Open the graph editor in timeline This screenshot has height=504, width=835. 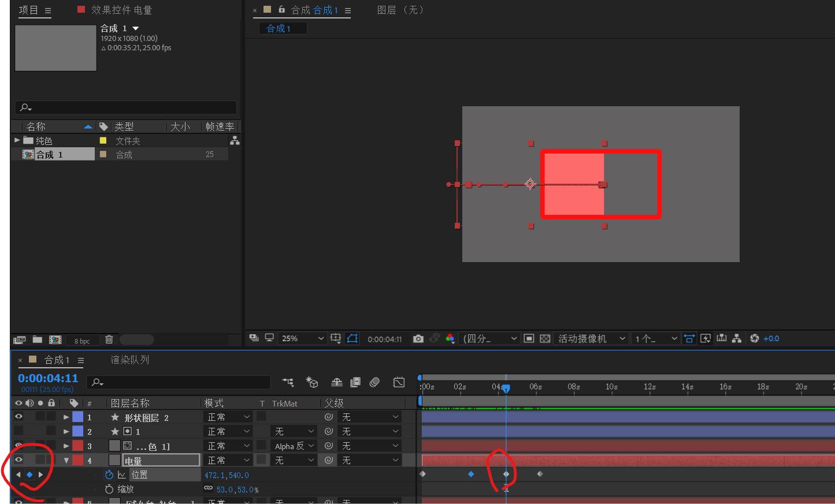399,382
